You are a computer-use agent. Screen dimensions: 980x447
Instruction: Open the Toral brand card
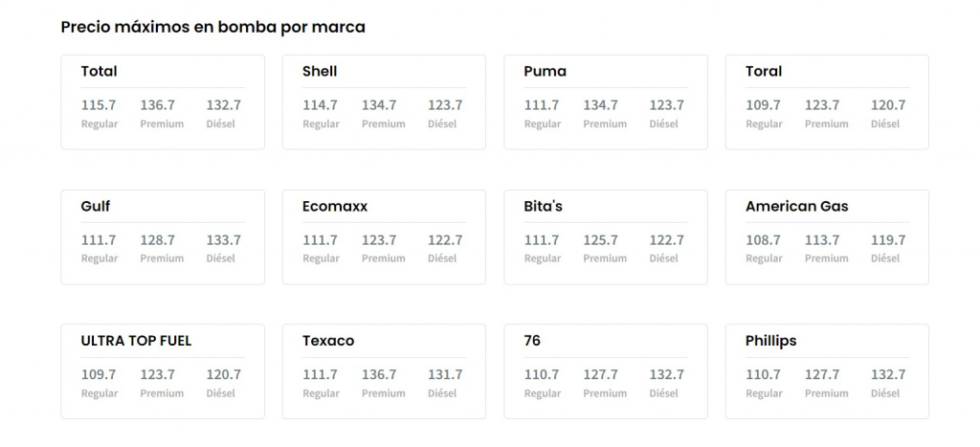(764, 71)
